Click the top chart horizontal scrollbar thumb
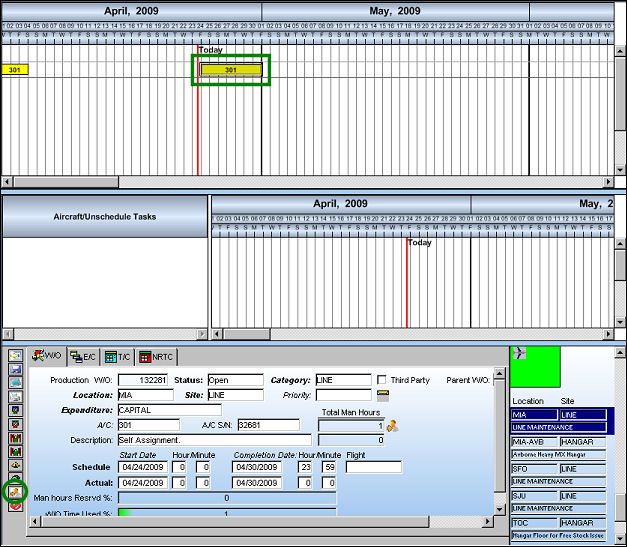This screenshot has height=547, width=627. point(66,182)
